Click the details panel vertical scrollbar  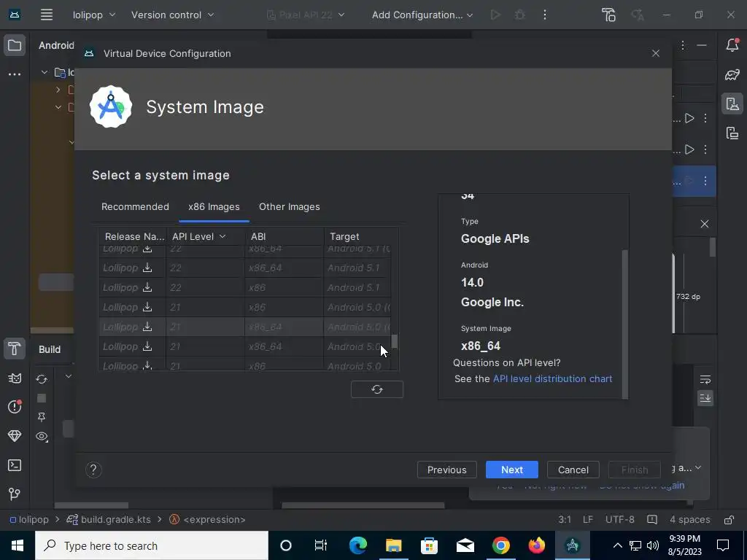click(x=625, y=324)
